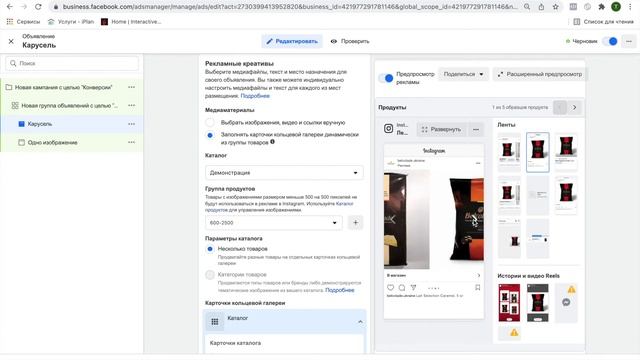Click Расширенный предпросмотр button
640x360 pixels.
539,74
